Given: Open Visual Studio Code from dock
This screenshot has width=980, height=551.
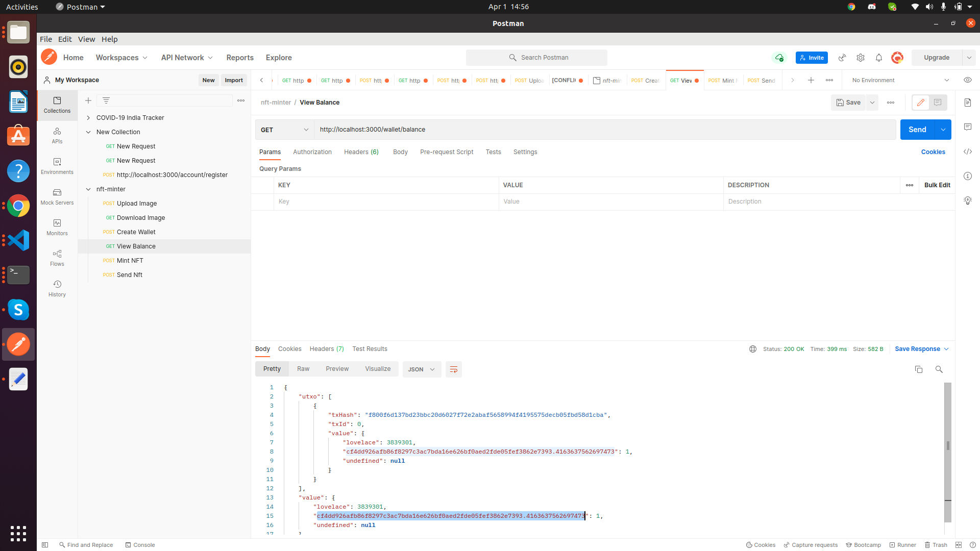Looking at the screenshot, I should tap(18, 240).
